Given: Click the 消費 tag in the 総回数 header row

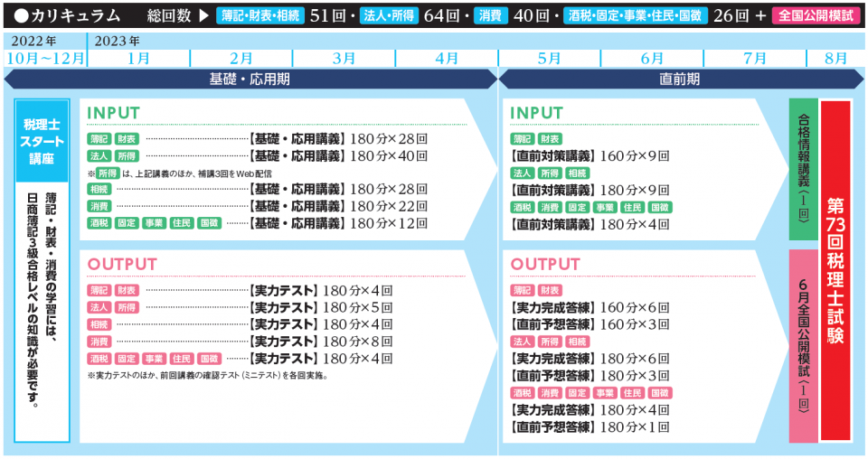Looking at the screenshot, I should [489, 16].
